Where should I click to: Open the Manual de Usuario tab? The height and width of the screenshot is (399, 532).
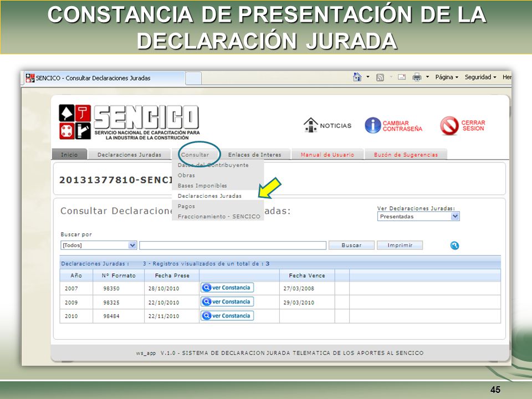(x=328, y=155)
